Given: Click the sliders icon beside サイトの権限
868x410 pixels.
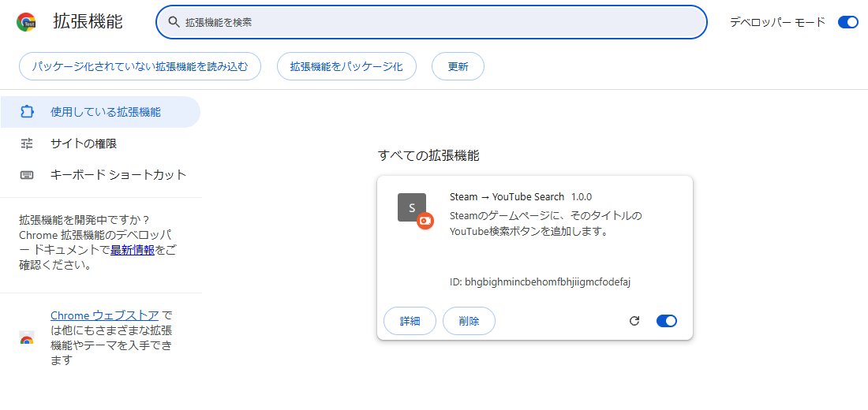Looking at the screenshot, I should pos(27,143).
